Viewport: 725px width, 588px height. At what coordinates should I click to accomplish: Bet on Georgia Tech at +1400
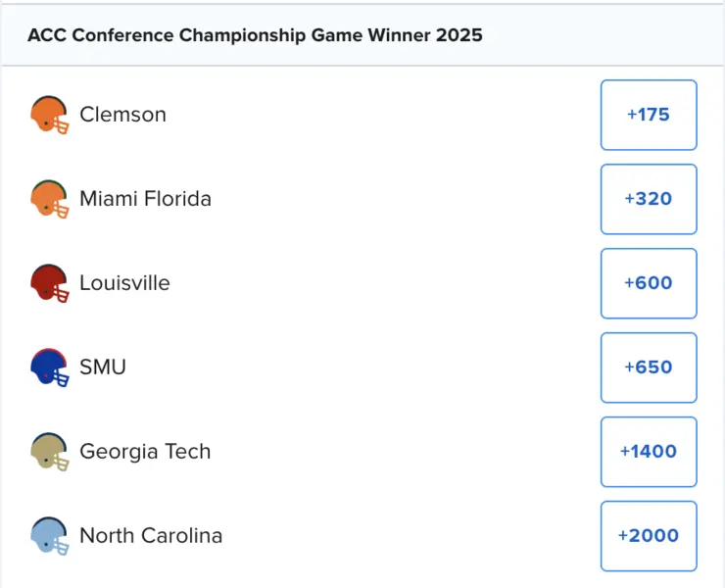click(x=648, y=452)
